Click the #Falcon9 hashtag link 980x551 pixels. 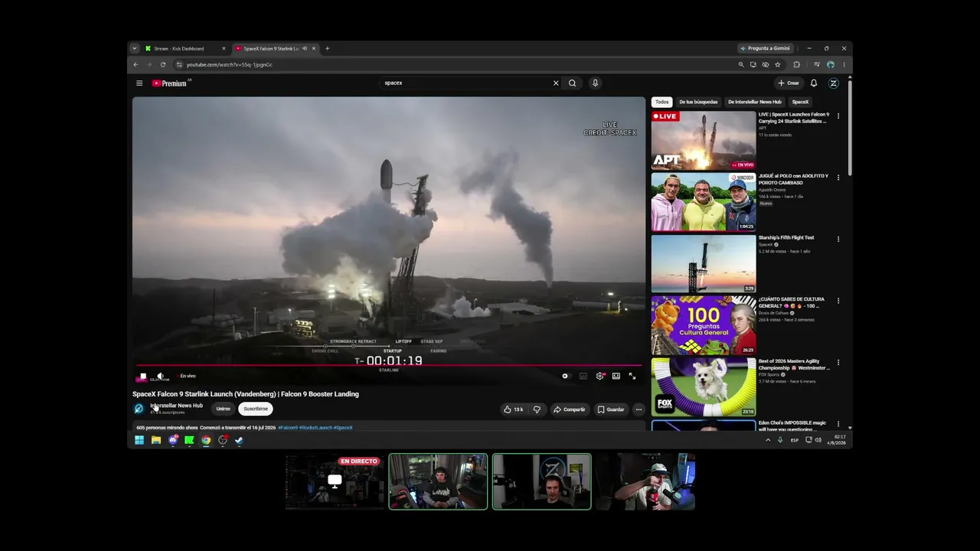[x=288, y=428]
